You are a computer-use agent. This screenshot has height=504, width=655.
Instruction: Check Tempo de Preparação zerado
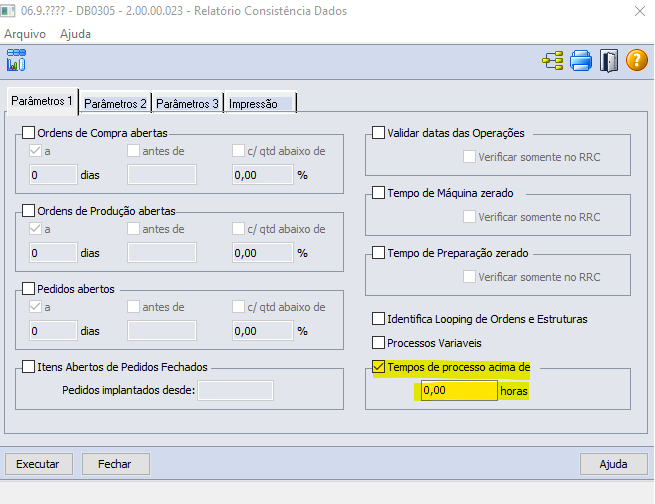click(378, 253)
